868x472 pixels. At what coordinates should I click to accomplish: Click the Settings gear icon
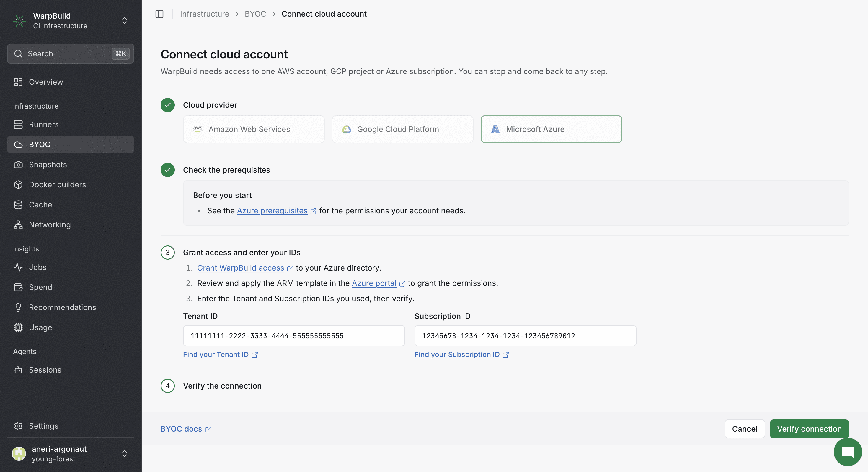pyautogui.click(x=18, y=426)
